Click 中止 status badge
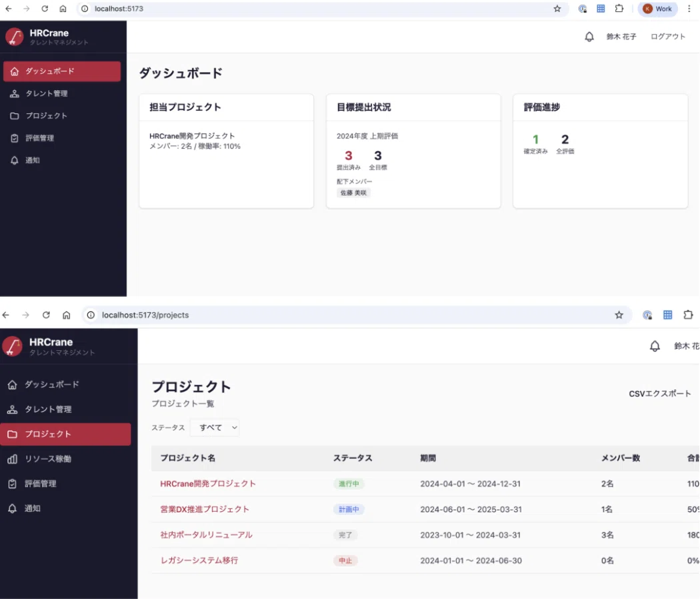700x599 pixels. [x=345, y=560]
